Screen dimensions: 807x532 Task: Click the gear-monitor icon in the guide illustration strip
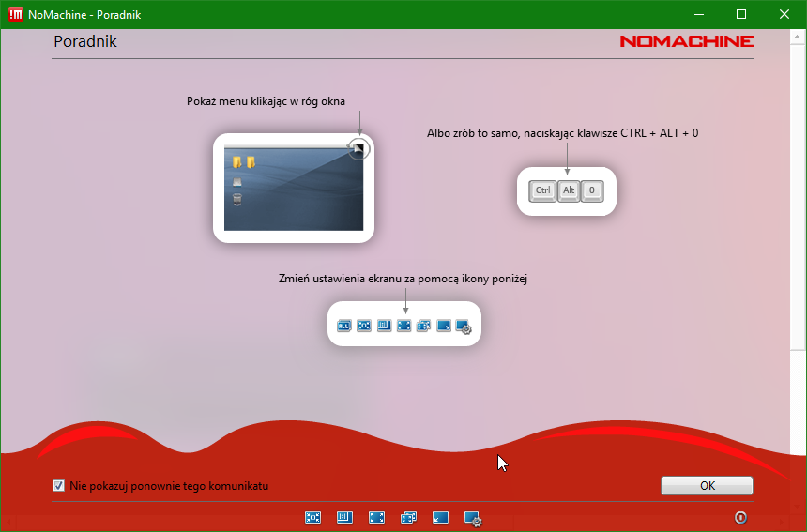click(x=463, y=327)
